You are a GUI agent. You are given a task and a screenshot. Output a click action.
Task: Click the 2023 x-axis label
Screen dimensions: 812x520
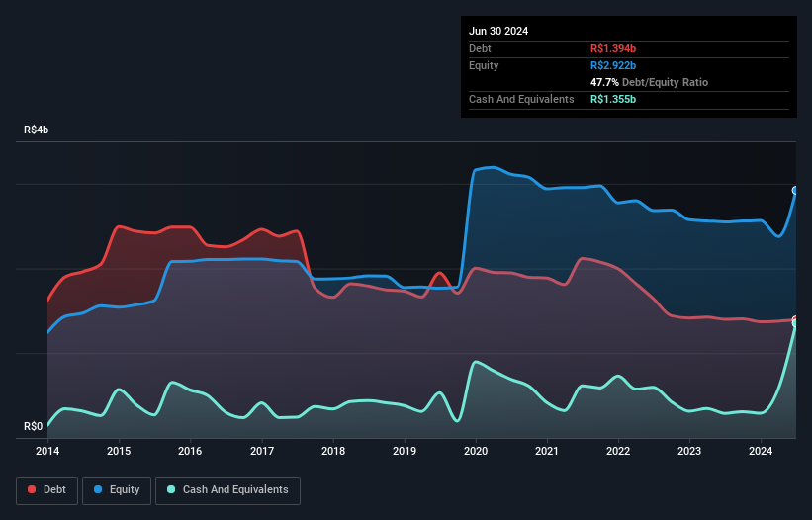point(689,451)
